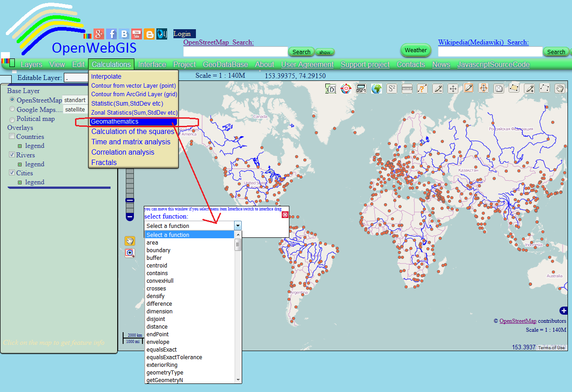
Task: Open the User Agreement link
Action: (307, 64)
